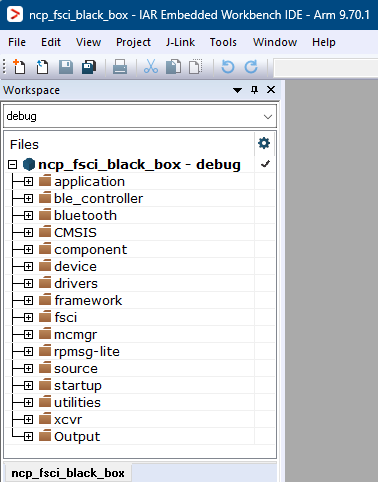Expand the ble_controller folder

[28, 199]
